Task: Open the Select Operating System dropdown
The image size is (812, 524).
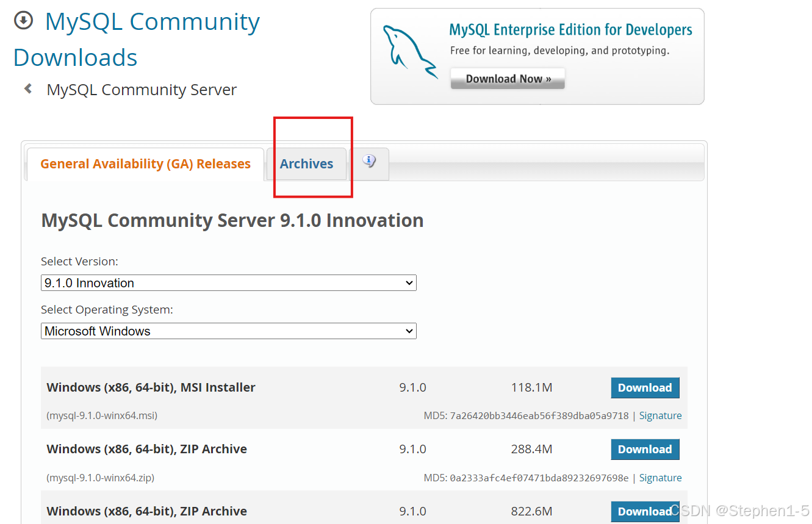Action: 229,331
